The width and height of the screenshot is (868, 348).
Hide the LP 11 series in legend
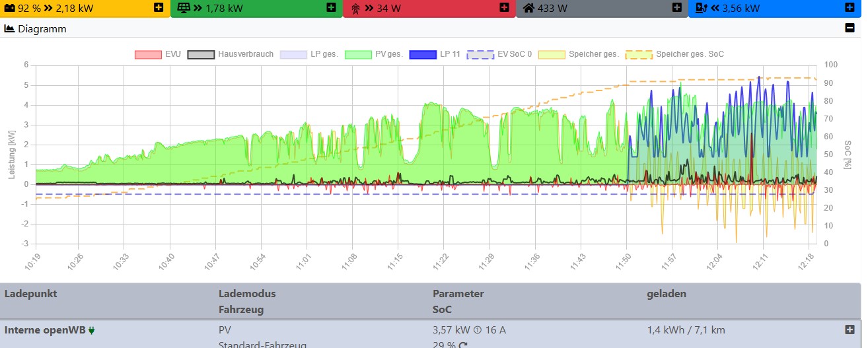[x=435, y=54]
